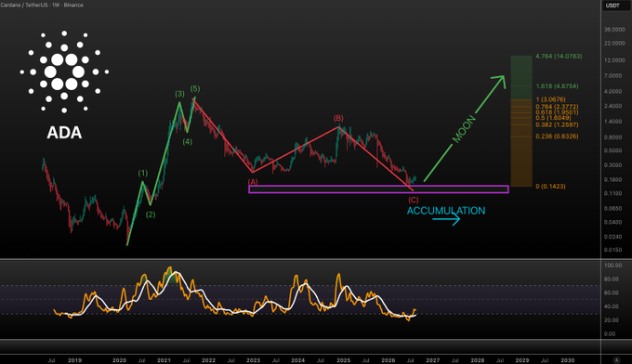This screenshot has height=364, width=632.
Task: Select the green MOON arrow head
Action: click(499, 81)
